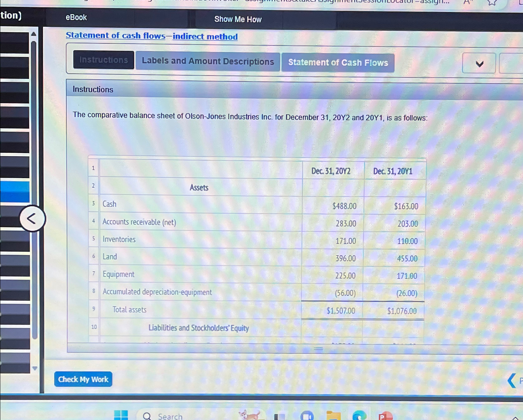
Task: Click the Windows Start button
Action: pos(122,415)
